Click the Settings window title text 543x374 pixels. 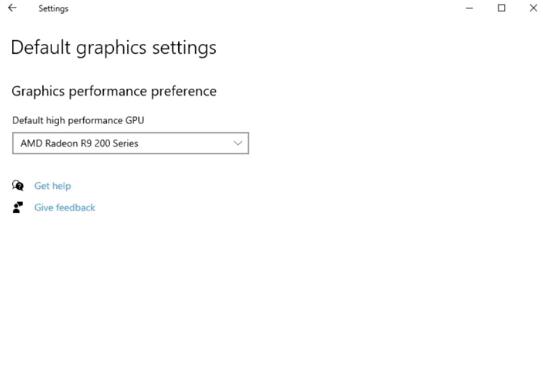point(53,9)
